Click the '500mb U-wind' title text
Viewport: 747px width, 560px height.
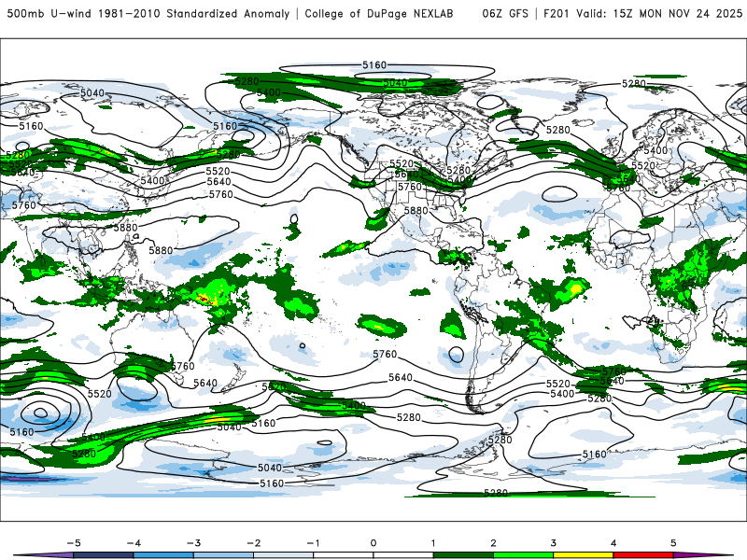click(49, 13)
